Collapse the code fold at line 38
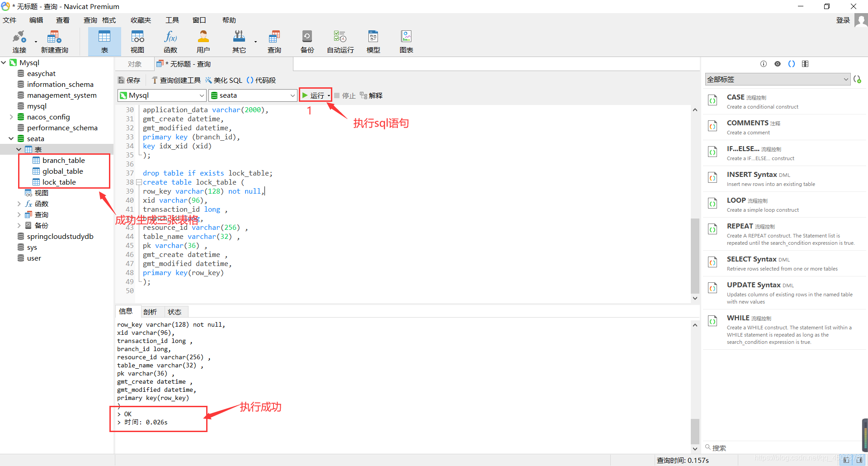 click(139, 182)
